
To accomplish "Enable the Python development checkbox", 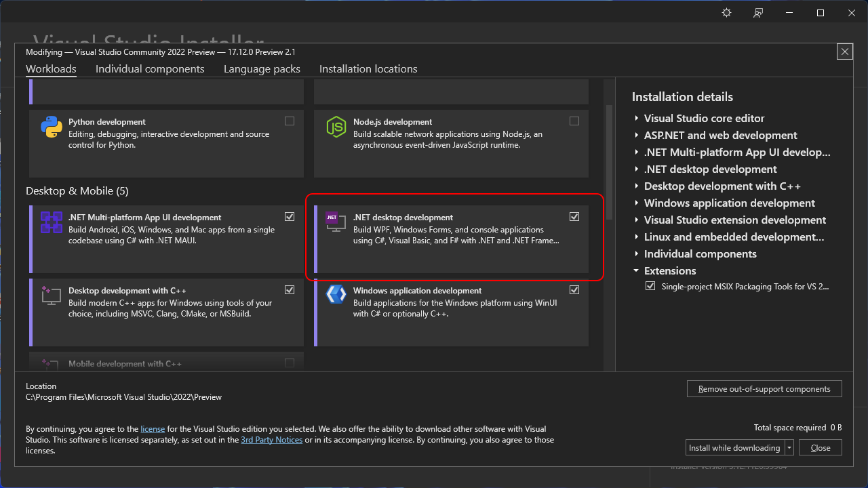I will pos(290,121).
